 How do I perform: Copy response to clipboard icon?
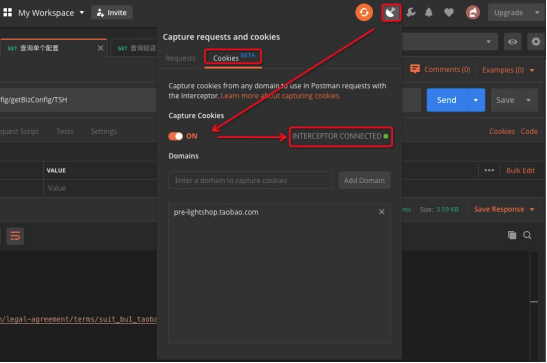512,235
